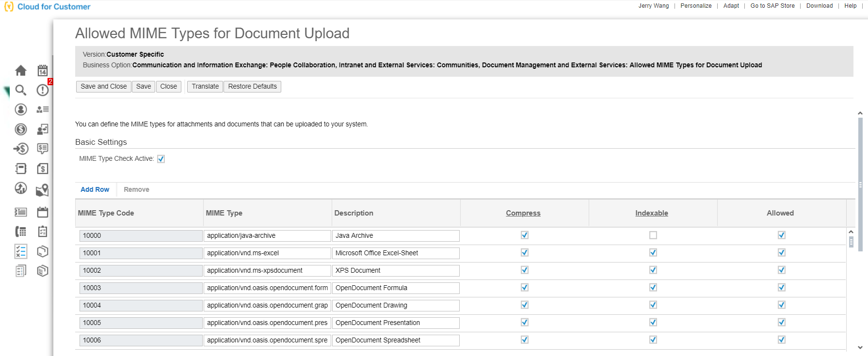Open the person circle sidebar icon
This screenshot has width=868, height=356.
pyautogui.click(x=21, y=109)
